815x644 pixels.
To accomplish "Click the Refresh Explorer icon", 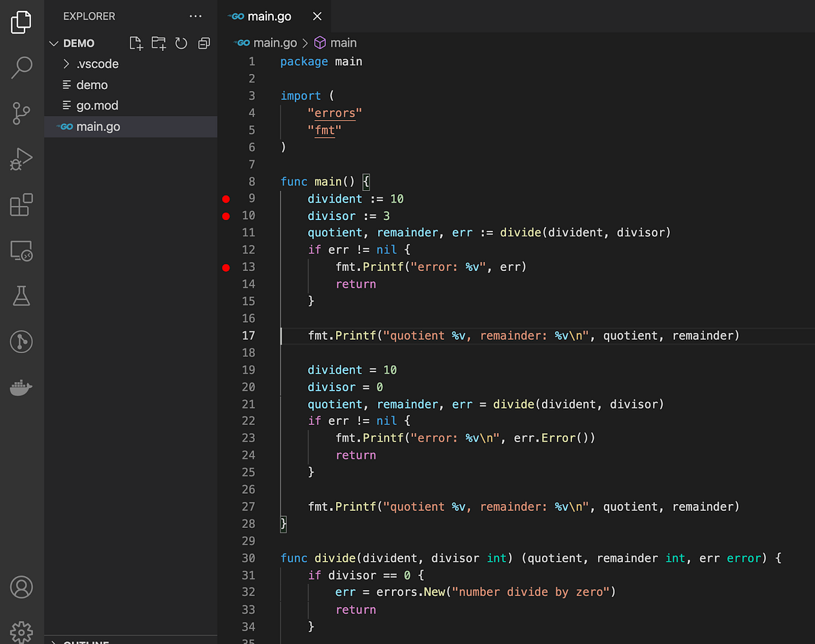I will (x=181, y=43).
